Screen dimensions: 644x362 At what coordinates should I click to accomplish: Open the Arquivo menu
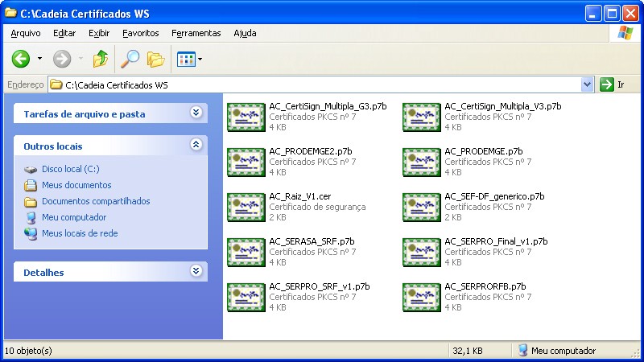click(26, 33)
